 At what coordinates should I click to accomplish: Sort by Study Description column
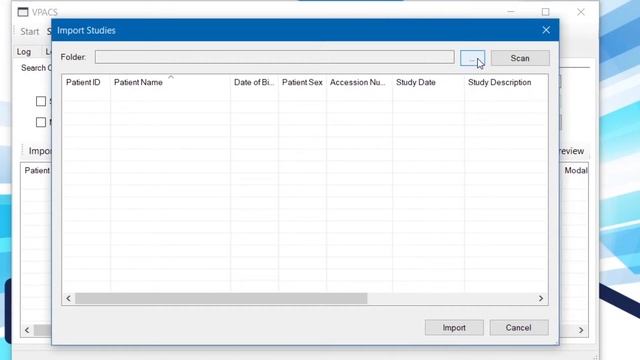tap(506, 82)
